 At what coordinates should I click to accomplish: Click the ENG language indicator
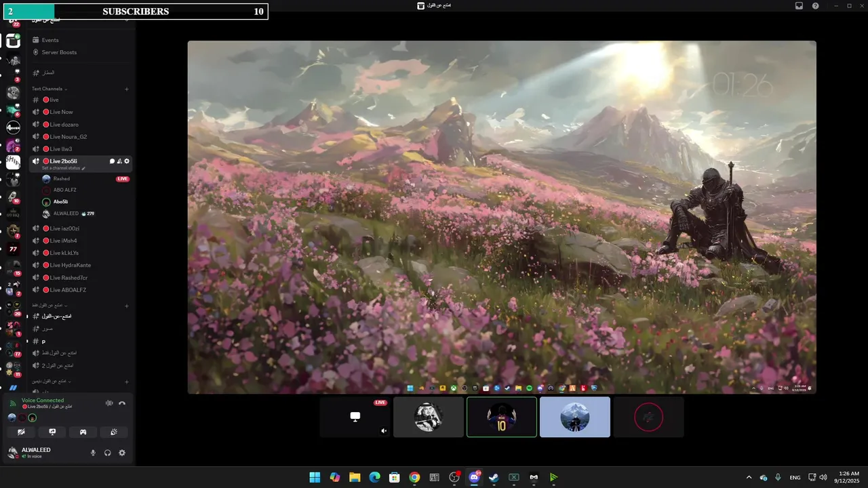(x=795, y=477)
